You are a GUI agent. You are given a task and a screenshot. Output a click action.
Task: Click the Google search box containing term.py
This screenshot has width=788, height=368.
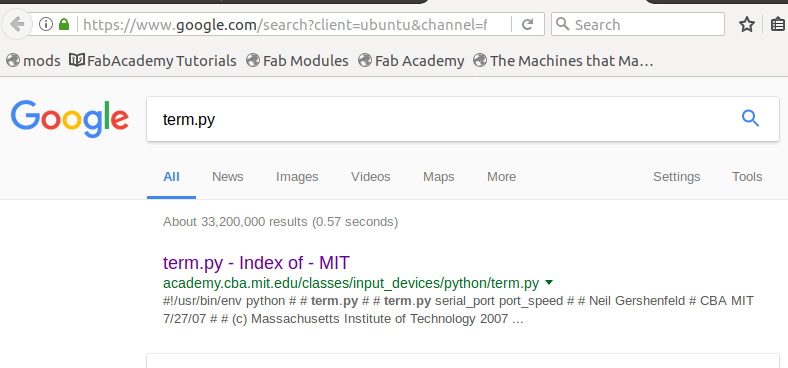pyautogui.click(x=442, y=119)
